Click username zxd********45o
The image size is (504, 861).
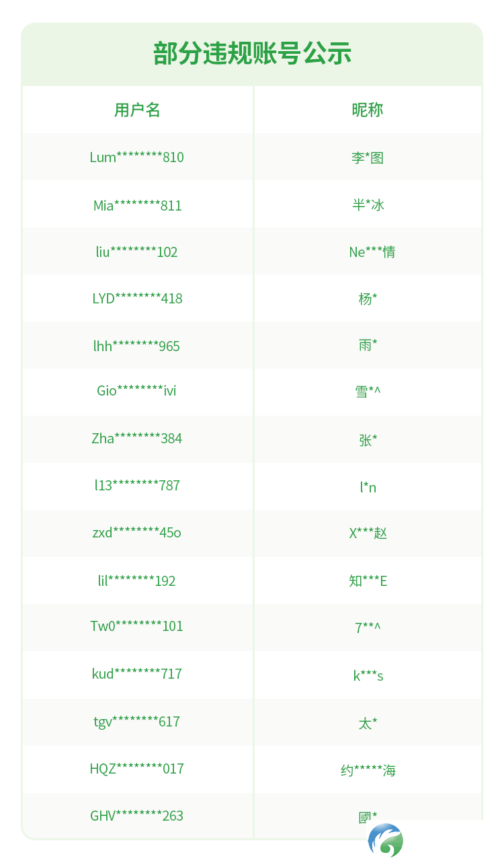click(x=137, y=533)
